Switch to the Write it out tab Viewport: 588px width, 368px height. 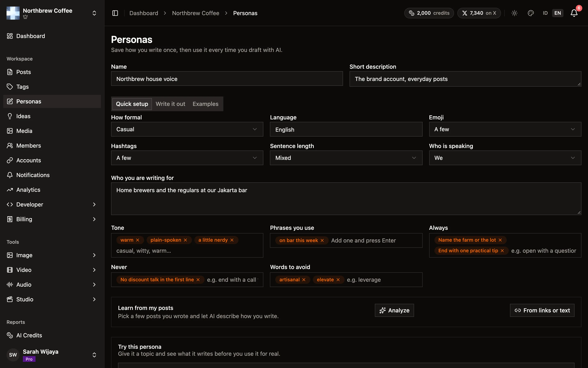(170, 104)
